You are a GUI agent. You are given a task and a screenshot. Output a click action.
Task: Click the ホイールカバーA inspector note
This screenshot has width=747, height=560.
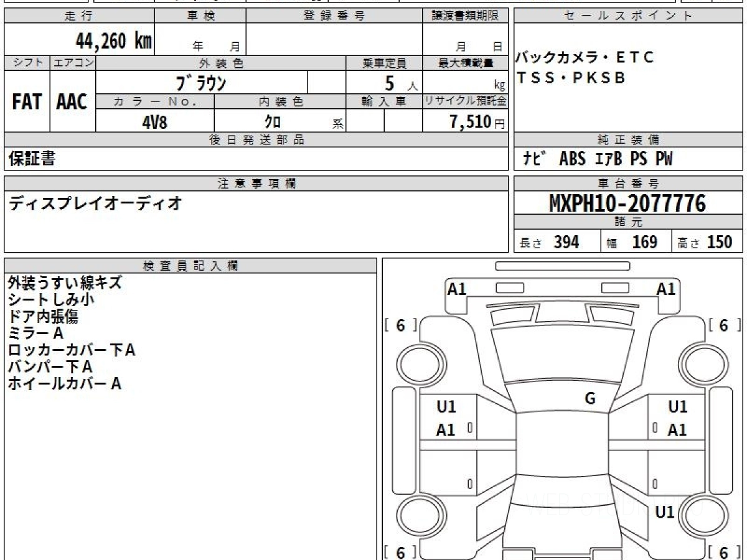click(x=65, y=384)
